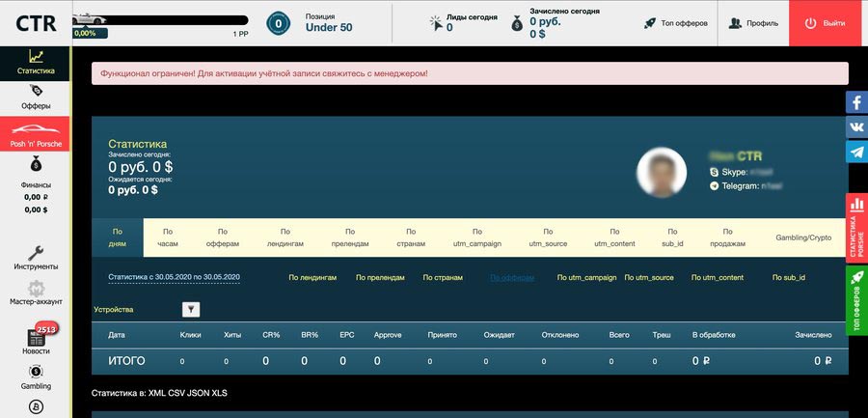Open the statistics date range picker
The height and width of the screenshot is (418, 868).
(175, 277)
